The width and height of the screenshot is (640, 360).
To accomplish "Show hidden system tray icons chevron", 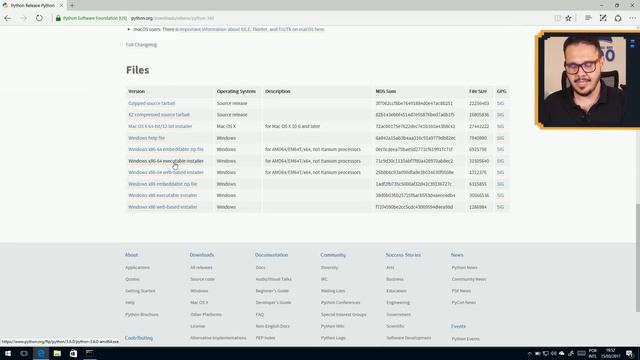I will coord(529,353).
